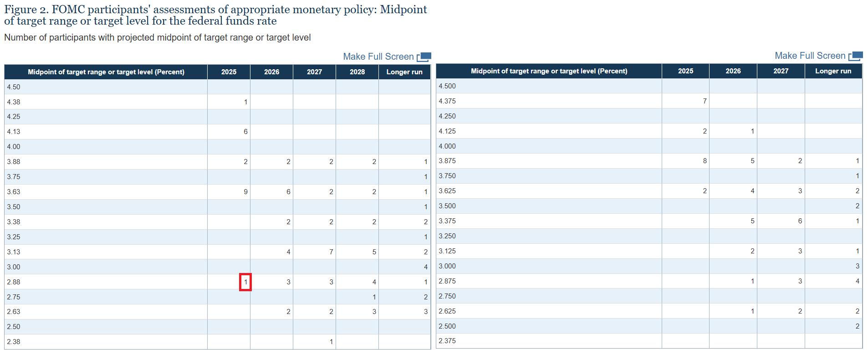Select the 4.125 row label

tap(447, 131)
